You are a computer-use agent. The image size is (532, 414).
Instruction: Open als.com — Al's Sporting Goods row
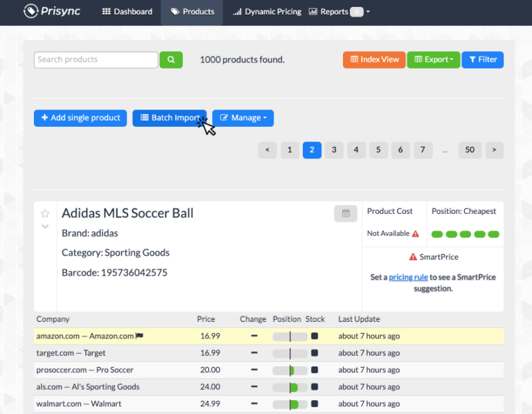pos(269,387)
